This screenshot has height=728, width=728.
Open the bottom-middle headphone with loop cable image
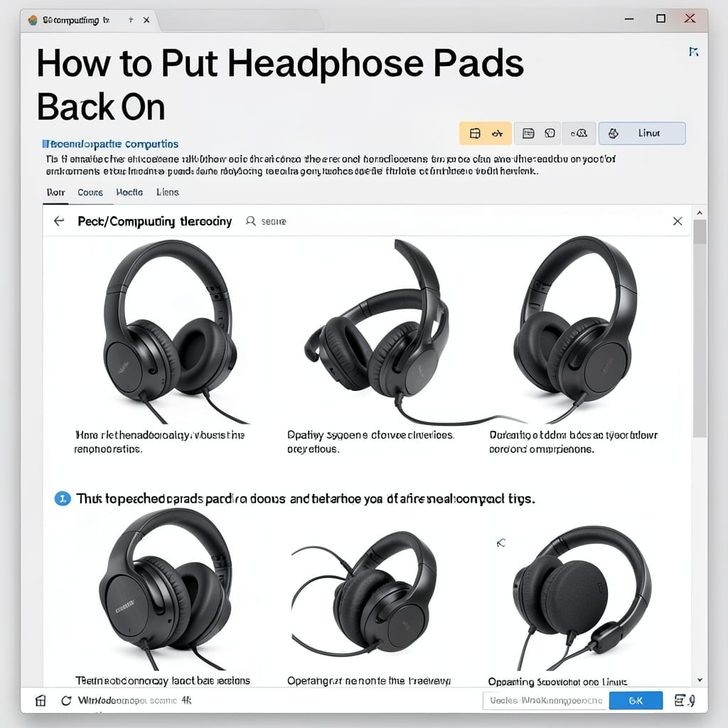(x=364, y=594)
